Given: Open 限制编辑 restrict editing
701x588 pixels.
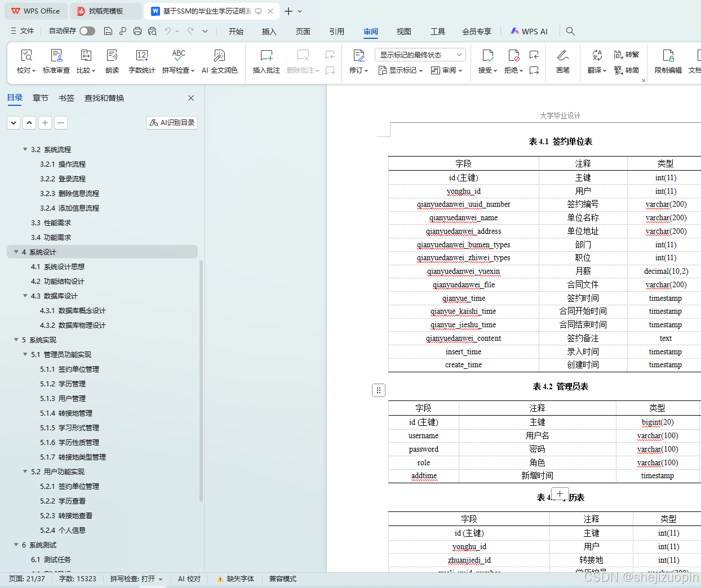Looking at the screenshot, I should tap(668, 61).
